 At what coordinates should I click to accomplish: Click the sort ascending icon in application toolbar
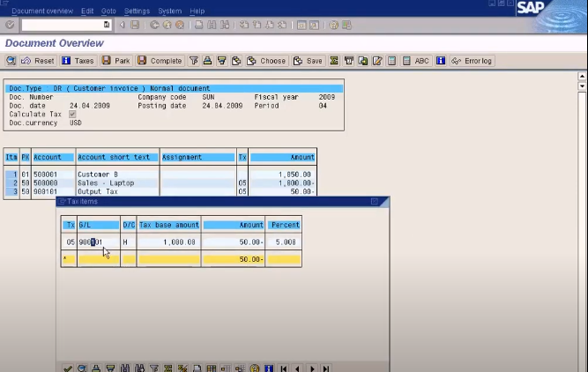207,61
